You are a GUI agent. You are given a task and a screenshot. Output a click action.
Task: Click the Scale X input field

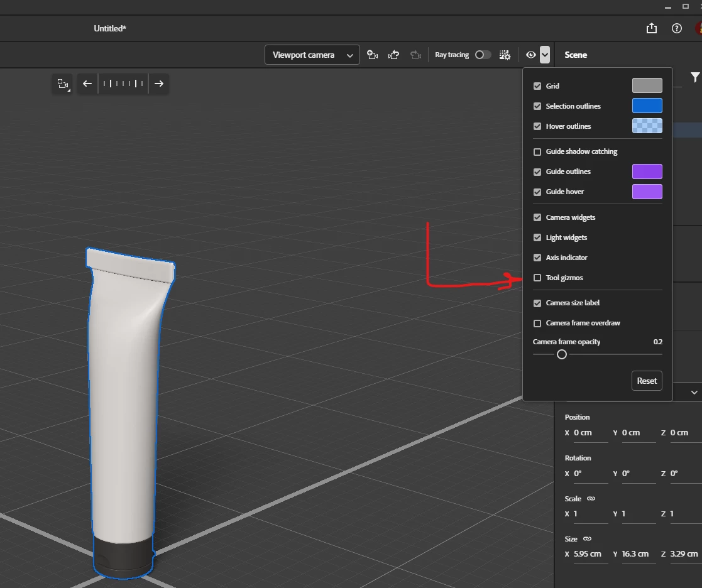590,514
